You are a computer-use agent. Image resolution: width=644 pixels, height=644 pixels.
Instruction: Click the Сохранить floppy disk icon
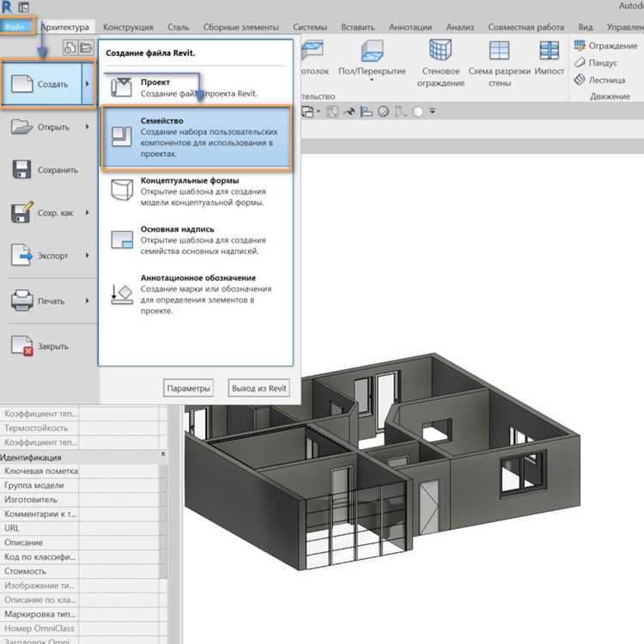21,169
